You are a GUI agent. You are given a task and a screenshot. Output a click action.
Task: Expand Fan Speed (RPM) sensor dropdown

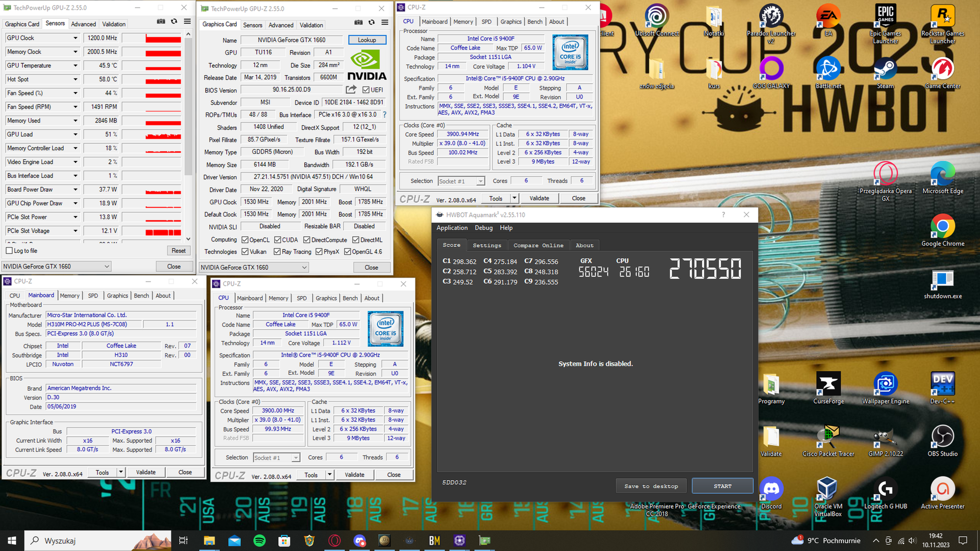click(76, 107)
